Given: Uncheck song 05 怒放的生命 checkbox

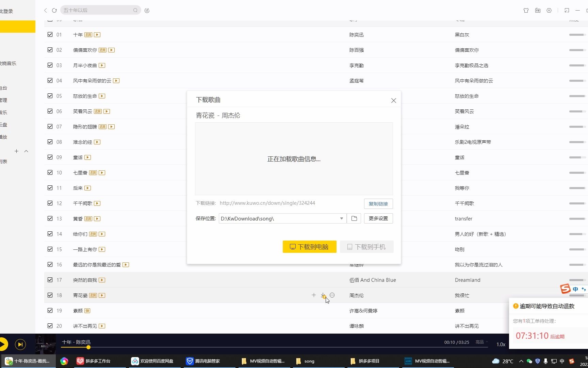Looking at the screenshot, I should click(x=50, y=96).
